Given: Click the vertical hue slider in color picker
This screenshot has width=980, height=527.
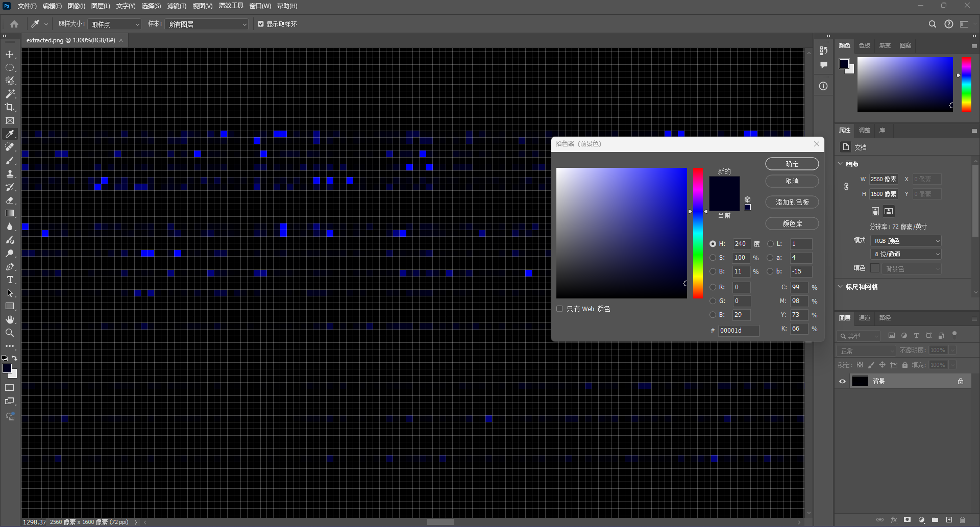Looking at the screenshot, I should [698, 233].
